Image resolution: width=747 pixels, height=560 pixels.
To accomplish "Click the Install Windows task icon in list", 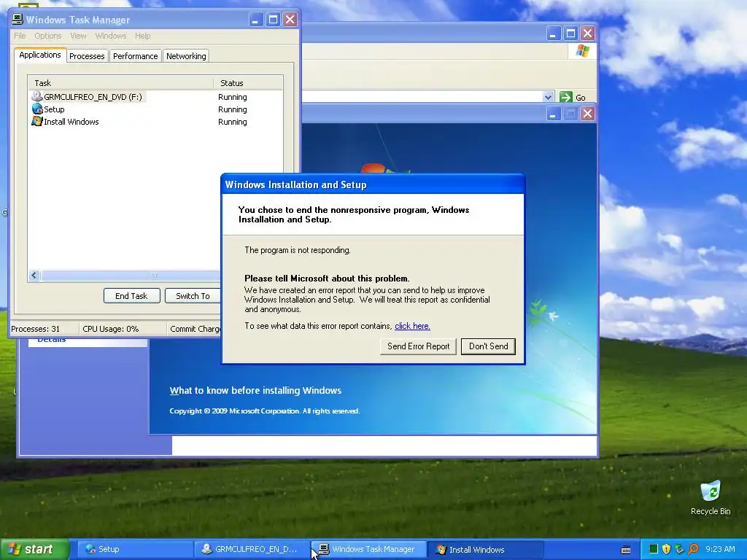I will click(x=37, y=122).
